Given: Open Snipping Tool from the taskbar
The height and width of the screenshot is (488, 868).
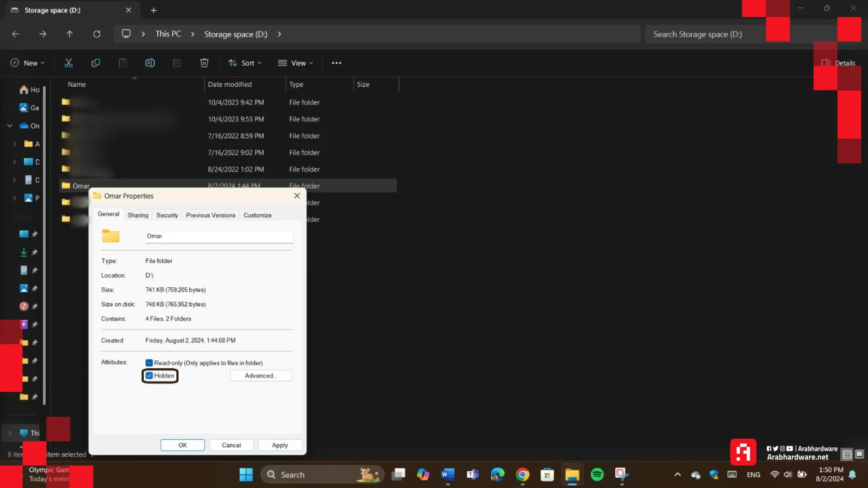Looking at the screenshot, I should point(622,474).
